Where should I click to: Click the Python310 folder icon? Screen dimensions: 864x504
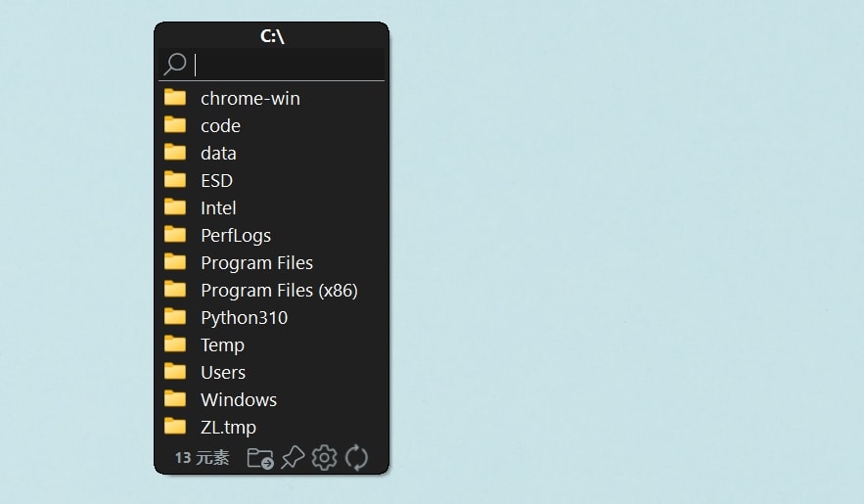click(x=175, y=317)
